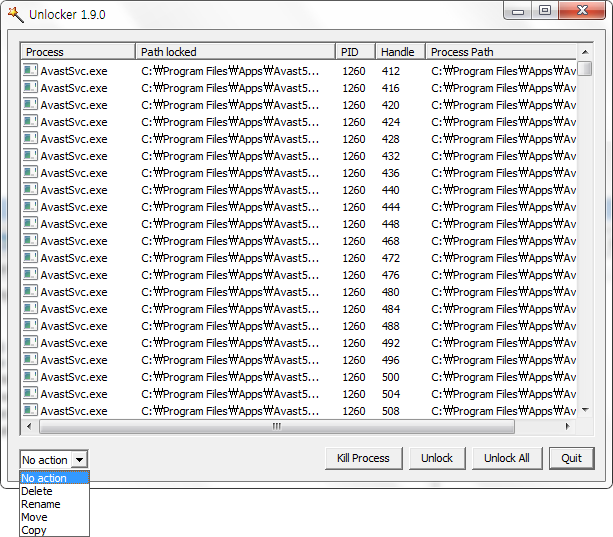Choose Delete from the action list
This screenshot has height=537, width=613.
(54, 491)
